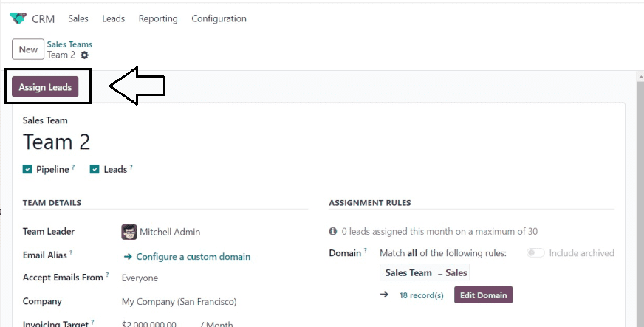Open the Team 2 gear settings icon
Screen dimensions: 644x327
pos(84,55)
